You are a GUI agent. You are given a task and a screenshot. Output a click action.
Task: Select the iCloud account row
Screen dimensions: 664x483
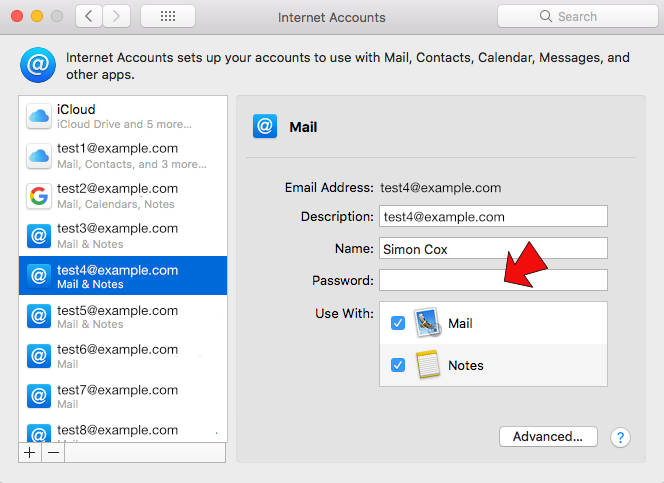tap(123, 116)
